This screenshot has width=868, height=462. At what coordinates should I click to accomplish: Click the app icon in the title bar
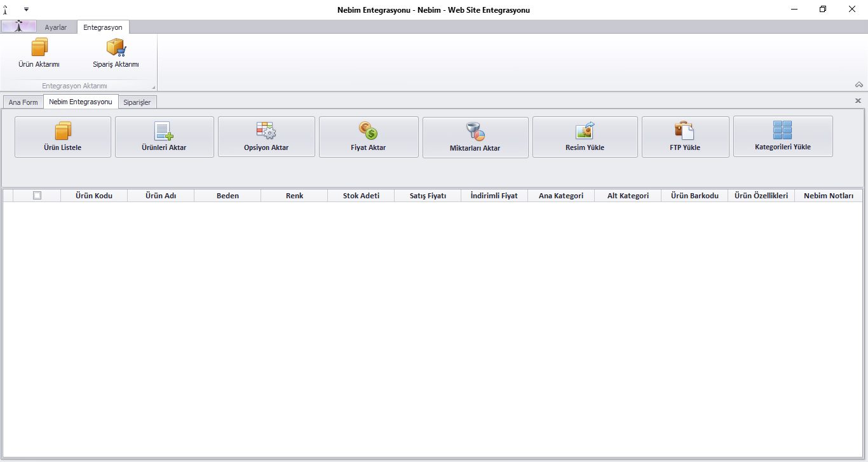[5, 10]
